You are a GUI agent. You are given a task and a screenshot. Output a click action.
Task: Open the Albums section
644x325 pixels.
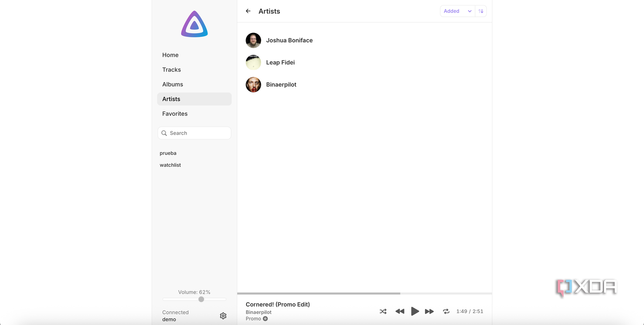(x=194, y=84)
